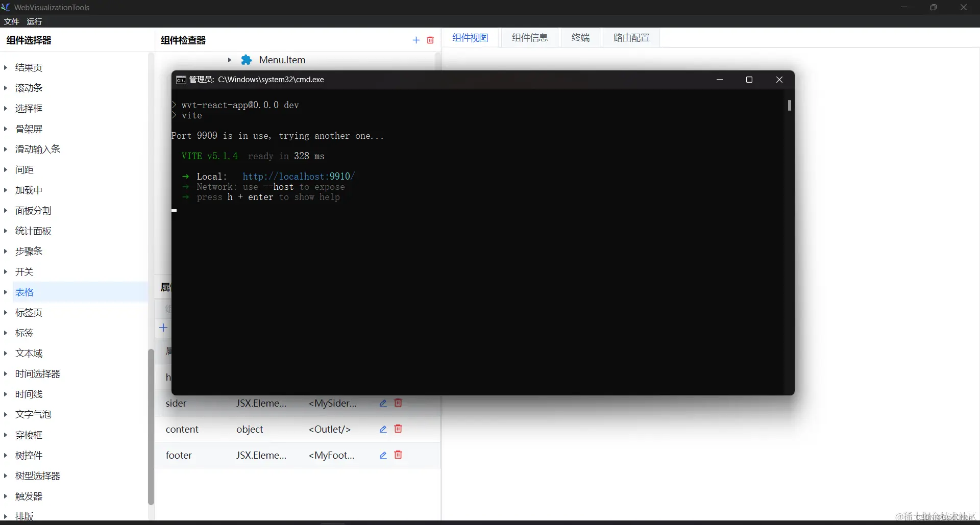Edit the footer property row
Screen dimensions: 980x525
click(x=383, y=455)
